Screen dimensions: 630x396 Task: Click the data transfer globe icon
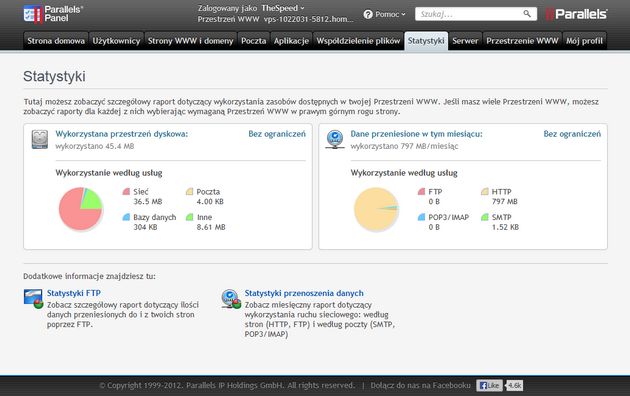(x=335, y=139)
